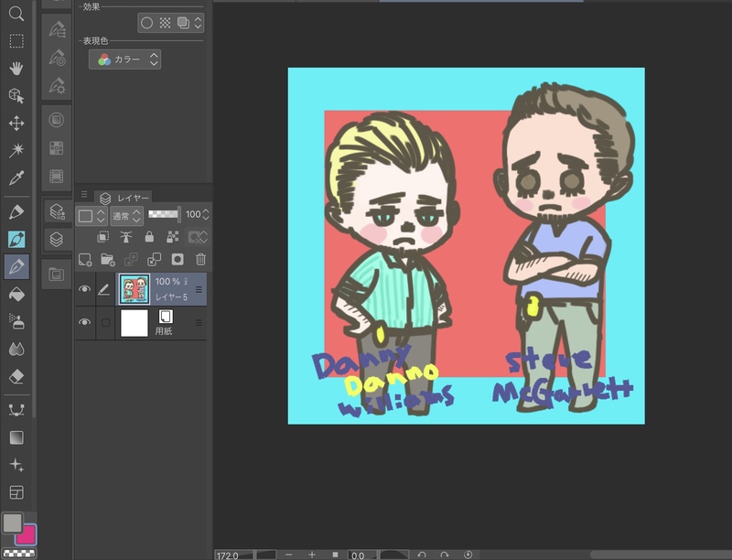Select the Eraser tool

16,377
